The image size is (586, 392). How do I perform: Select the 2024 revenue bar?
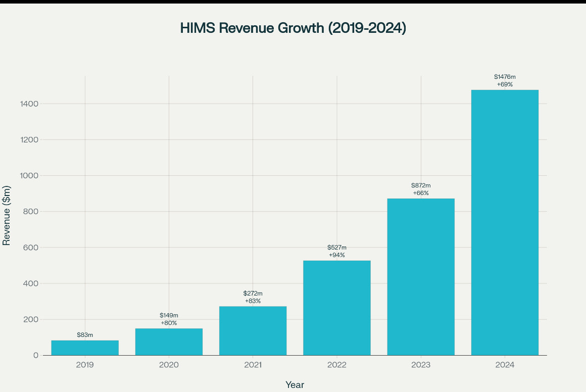click(505, 222)
